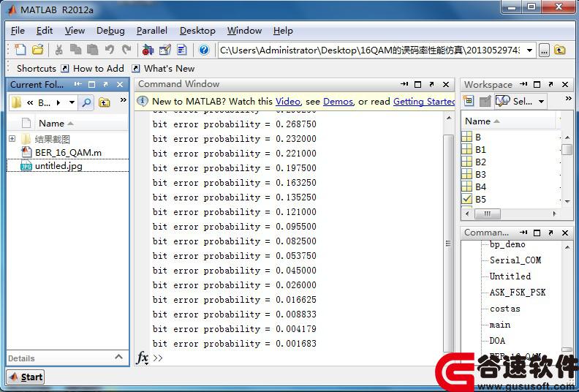Show more Current Folder toolbar options
579x392 pixels.
pos(123,99)
